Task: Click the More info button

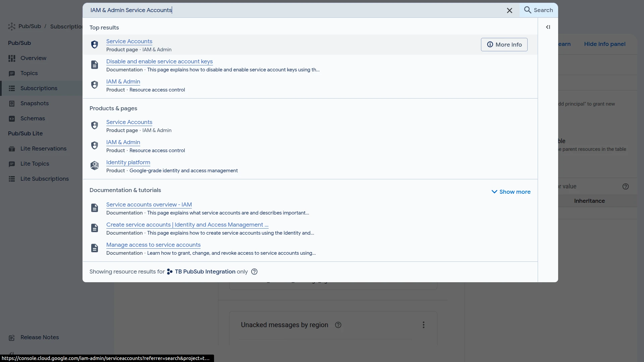Action: pos(504,45)
